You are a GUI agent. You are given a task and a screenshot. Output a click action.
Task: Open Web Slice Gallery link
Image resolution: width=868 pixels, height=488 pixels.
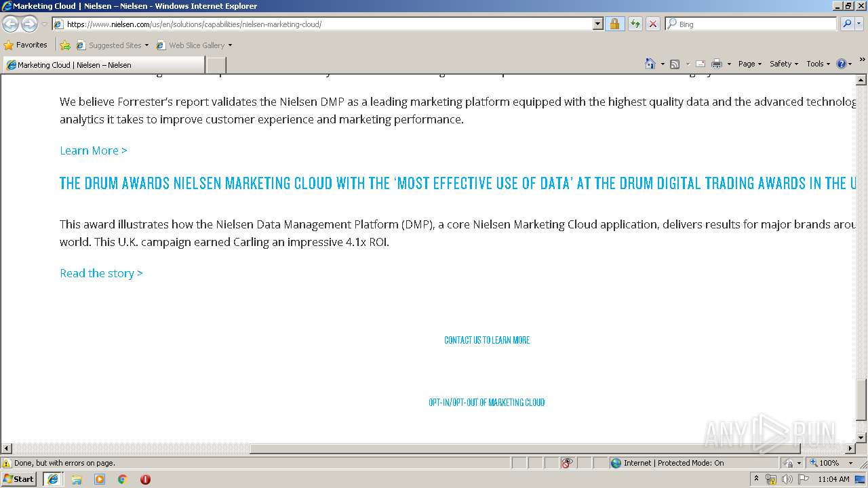[x=191, y=45]
